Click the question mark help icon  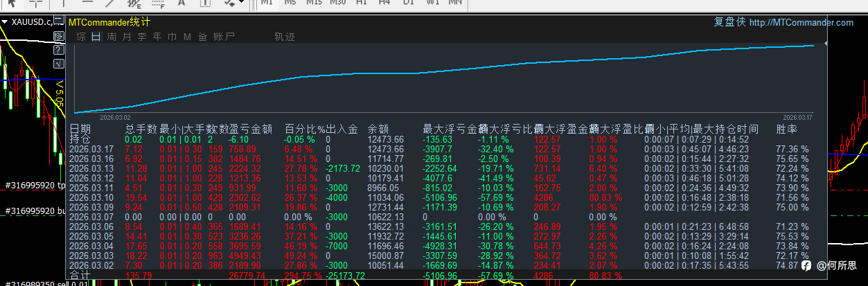point(59,50)
